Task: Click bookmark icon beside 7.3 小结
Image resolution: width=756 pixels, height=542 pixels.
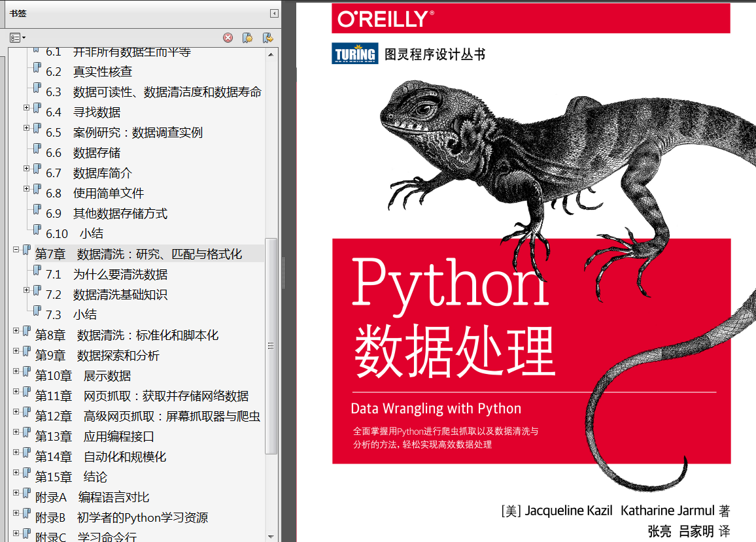Action: 37,311
